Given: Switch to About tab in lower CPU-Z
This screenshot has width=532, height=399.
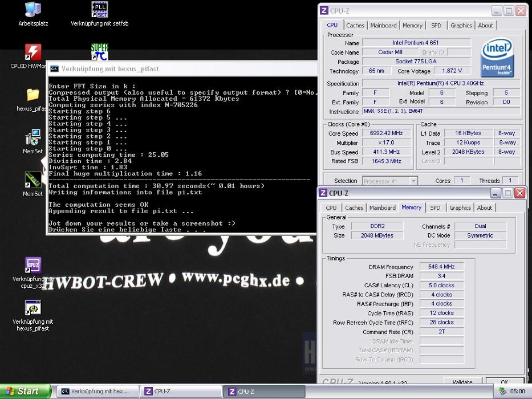Looking at the screenshot, I should click(485, 207).
